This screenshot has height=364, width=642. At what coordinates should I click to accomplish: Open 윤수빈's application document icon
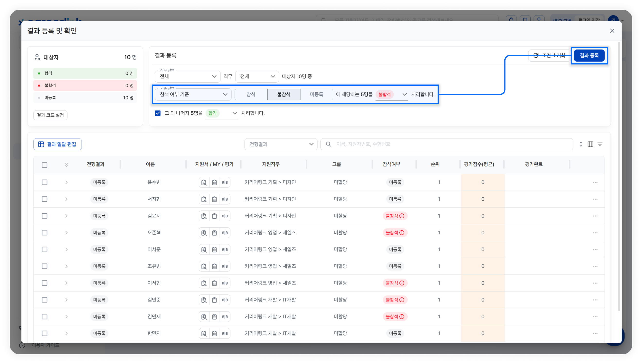204,182
